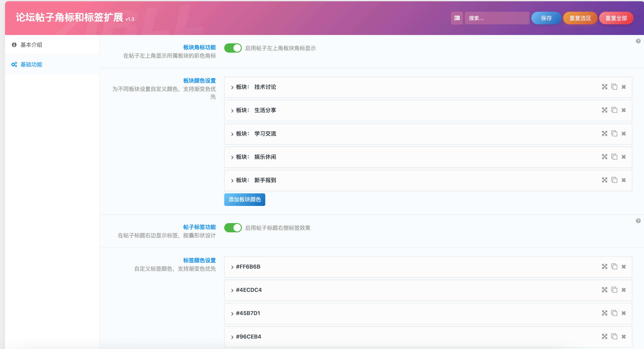Viewport: 644px width, 349px height.
Task: Delete the #96CEB4 tag color entry
Action: [x=623, y=336]
